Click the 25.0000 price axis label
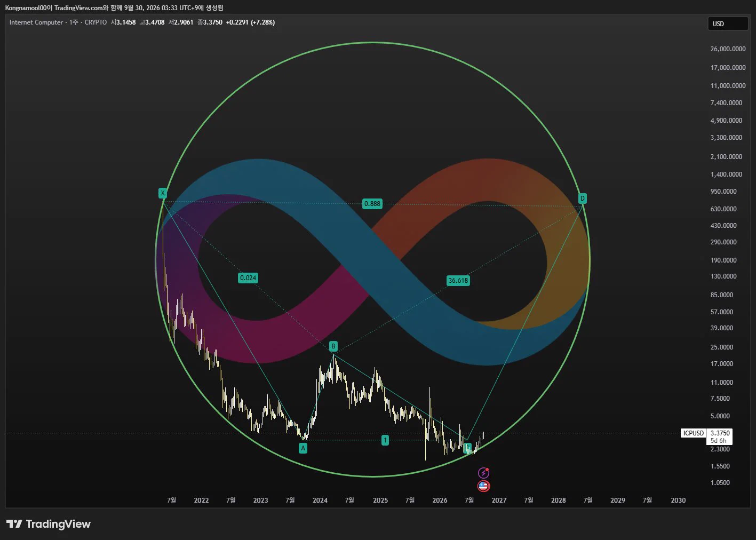This screenshot has width=756, height=540. tap(722, 347)
